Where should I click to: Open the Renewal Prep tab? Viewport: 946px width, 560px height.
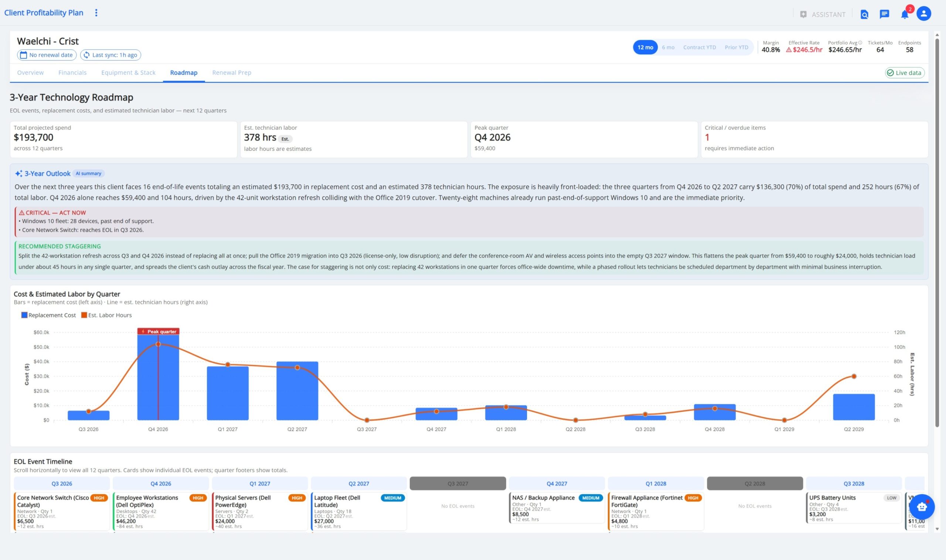click(x=231, y=72)
